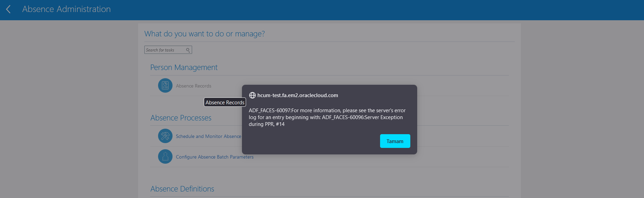Image resolution: width=644 pixels, height=198 pixels.
Task: Click the Person Management heading
Action: pyautogui.click(x=184, y=67)
